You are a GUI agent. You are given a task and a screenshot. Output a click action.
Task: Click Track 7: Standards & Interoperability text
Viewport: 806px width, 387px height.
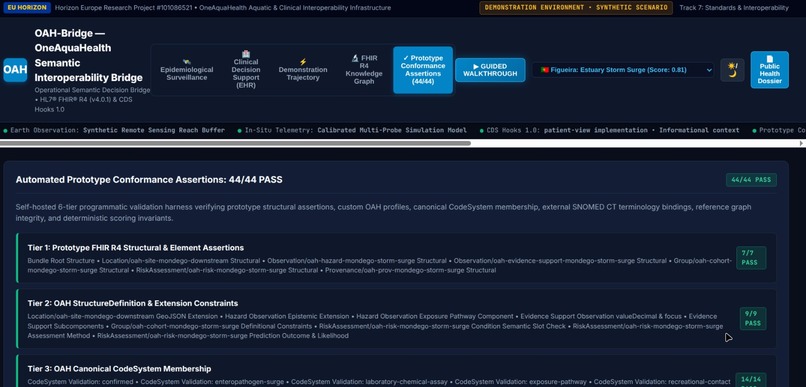[734, 8]
